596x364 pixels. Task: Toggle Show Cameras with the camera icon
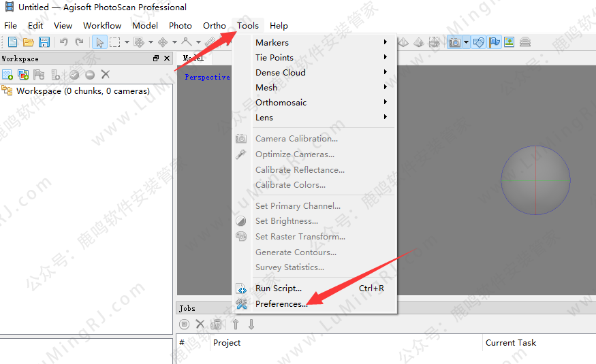point(454,42)
